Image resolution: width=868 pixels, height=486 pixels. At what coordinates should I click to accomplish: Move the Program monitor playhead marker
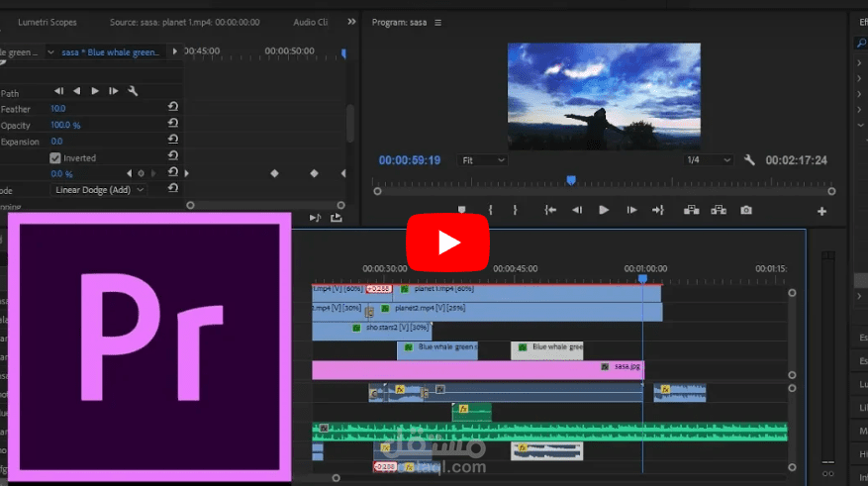tap(571, 180)
